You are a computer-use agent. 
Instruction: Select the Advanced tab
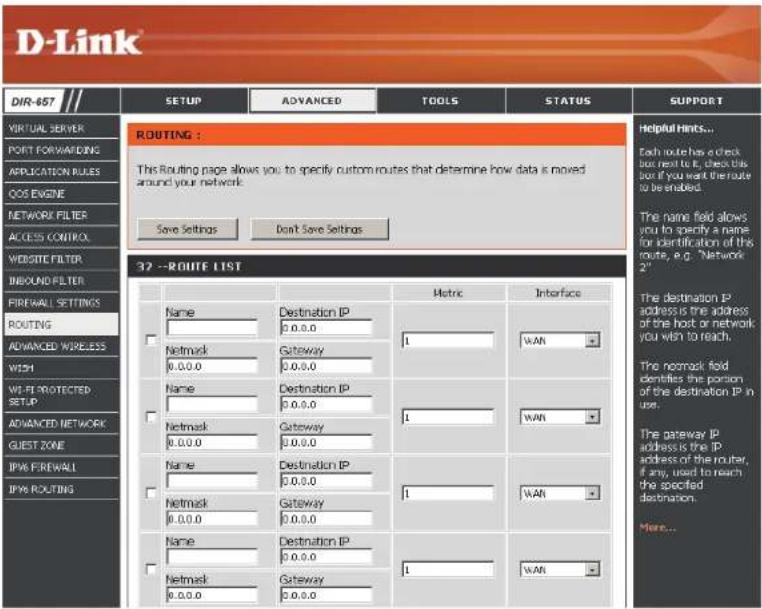[312, 101]
